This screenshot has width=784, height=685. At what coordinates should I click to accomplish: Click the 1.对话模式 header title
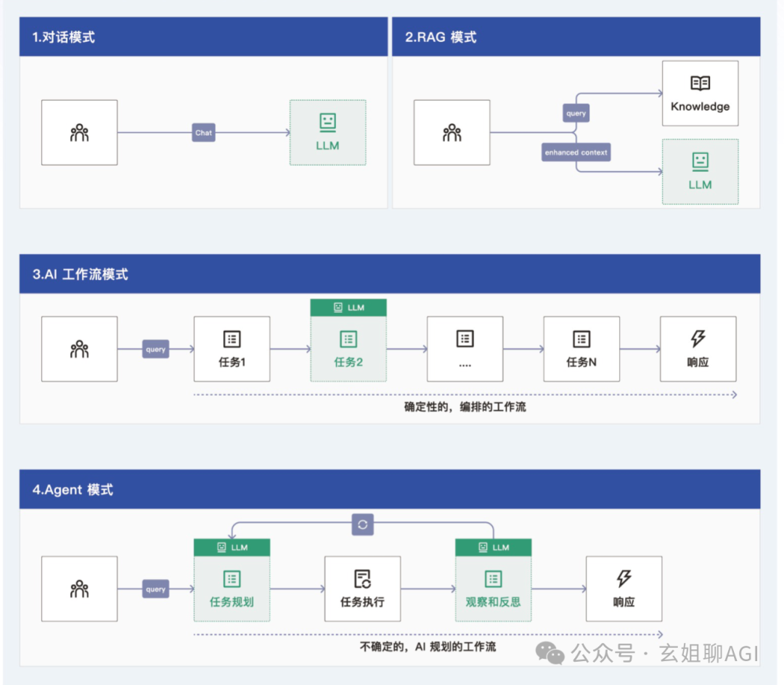63,37
